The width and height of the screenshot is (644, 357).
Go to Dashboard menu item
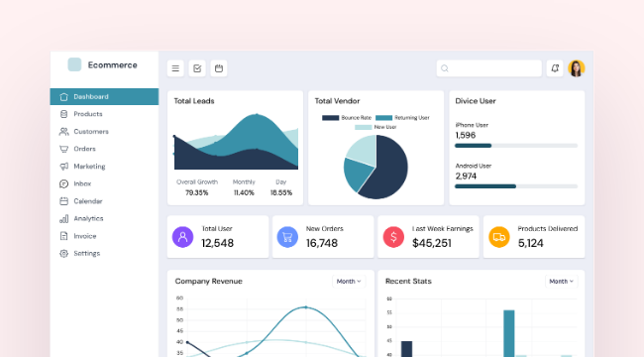click(104, 96)
